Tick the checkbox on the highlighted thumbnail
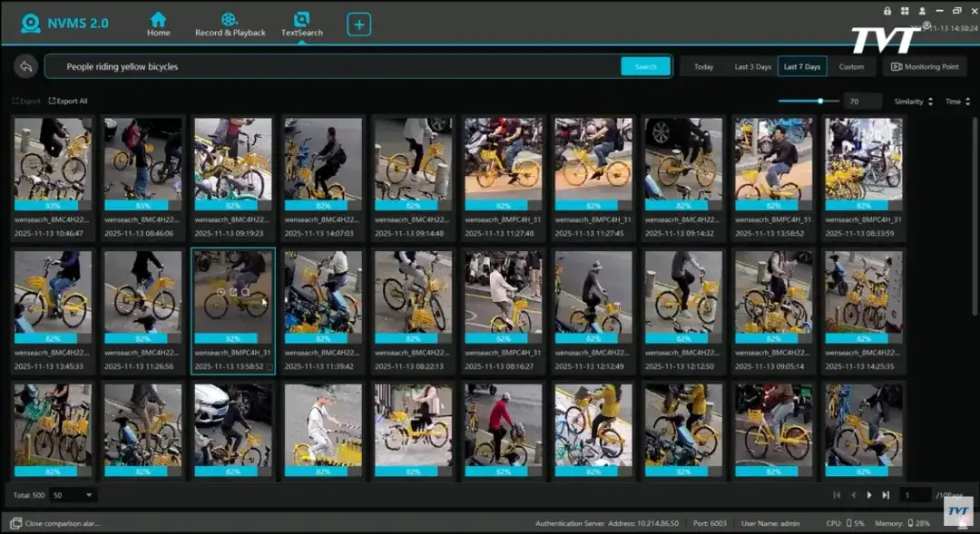Screen dimensions: 980x534 click(269, 367)
